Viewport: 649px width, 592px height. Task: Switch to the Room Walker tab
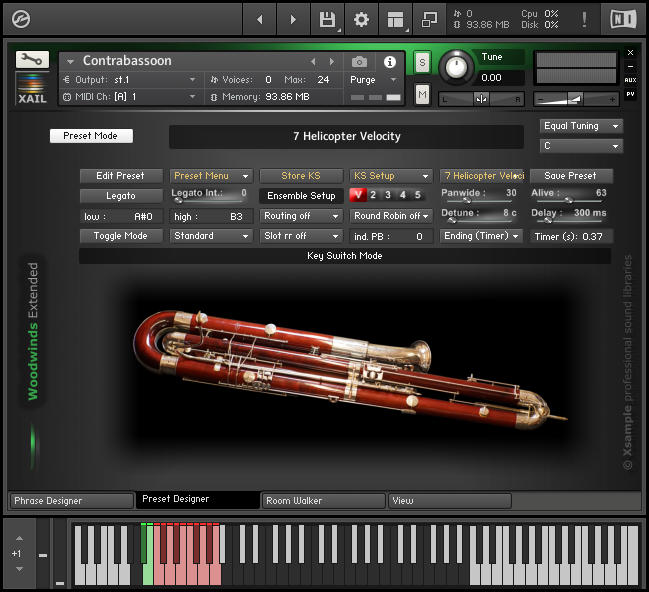pos(324,501)
